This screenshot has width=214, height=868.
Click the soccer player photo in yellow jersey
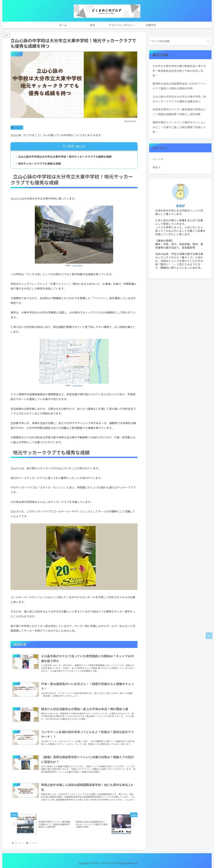[74, 557]
